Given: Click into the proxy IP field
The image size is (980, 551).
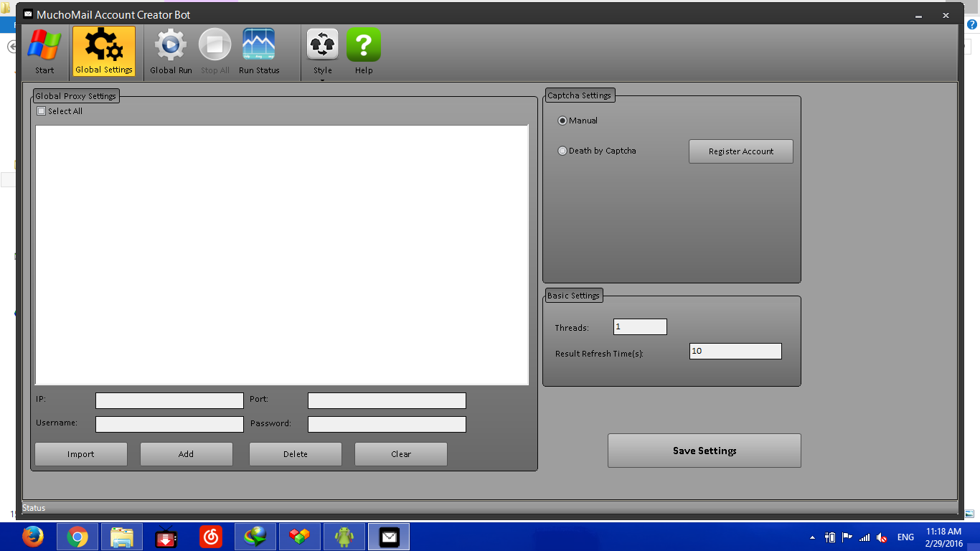Looking at the screenshot, I should tap(169, 400).
